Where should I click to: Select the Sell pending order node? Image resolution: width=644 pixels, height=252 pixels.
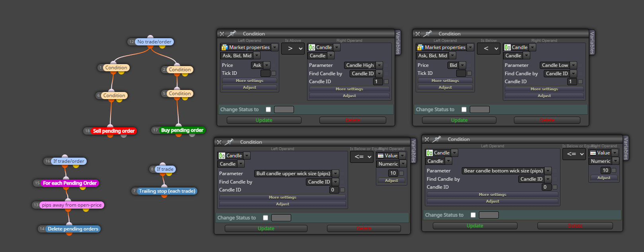[x=114, y=131]
